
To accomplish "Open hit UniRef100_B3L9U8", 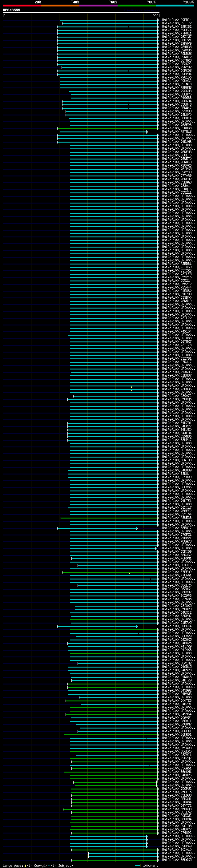I will coord(176,795).
